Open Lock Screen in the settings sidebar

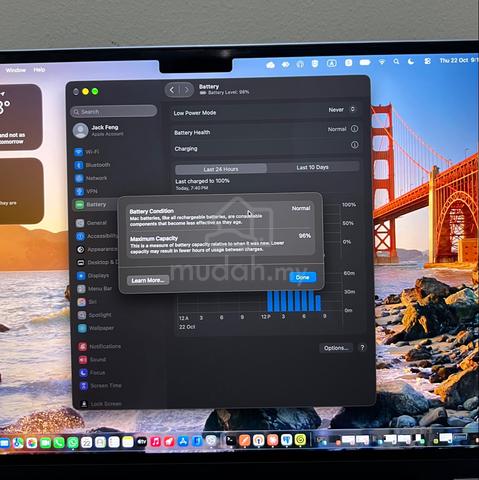(x=101, y=404)
